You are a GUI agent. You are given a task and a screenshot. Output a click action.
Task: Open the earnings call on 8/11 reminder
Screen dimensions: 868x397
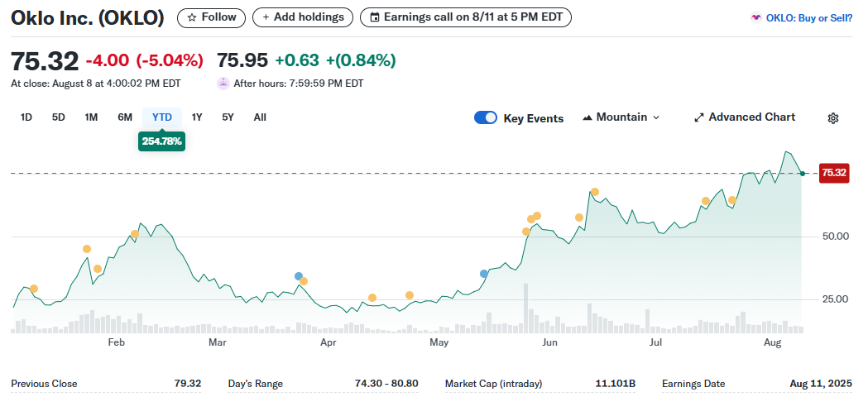466,17
